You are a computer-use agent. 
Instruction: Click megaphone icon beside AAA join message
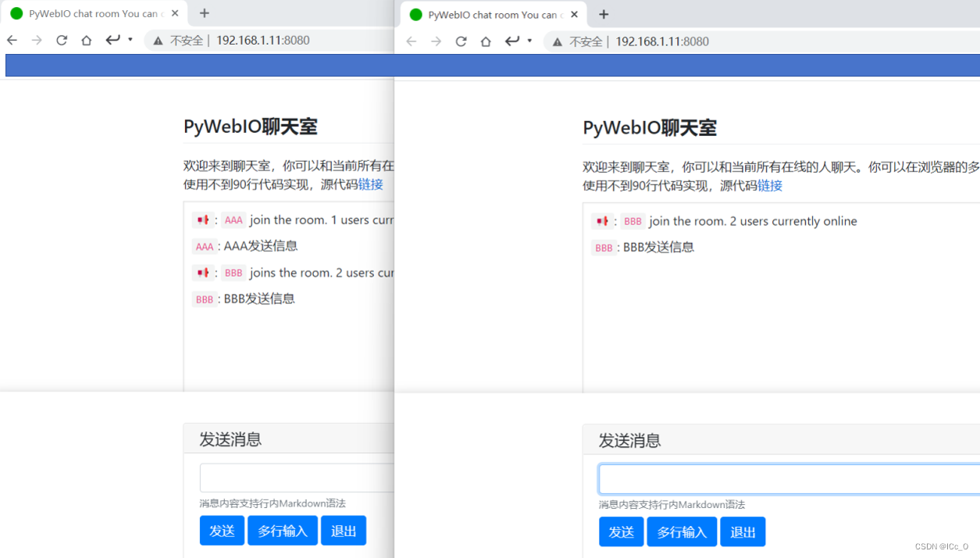(x=203, y=220)
